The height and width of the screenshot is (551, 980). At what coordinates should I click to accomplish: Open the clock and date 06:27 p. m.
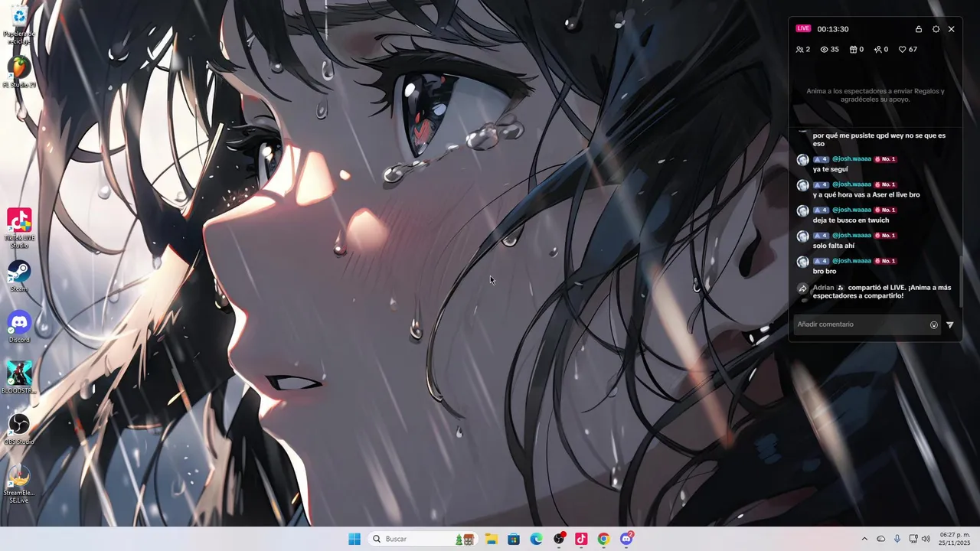[x=955, y=539]
